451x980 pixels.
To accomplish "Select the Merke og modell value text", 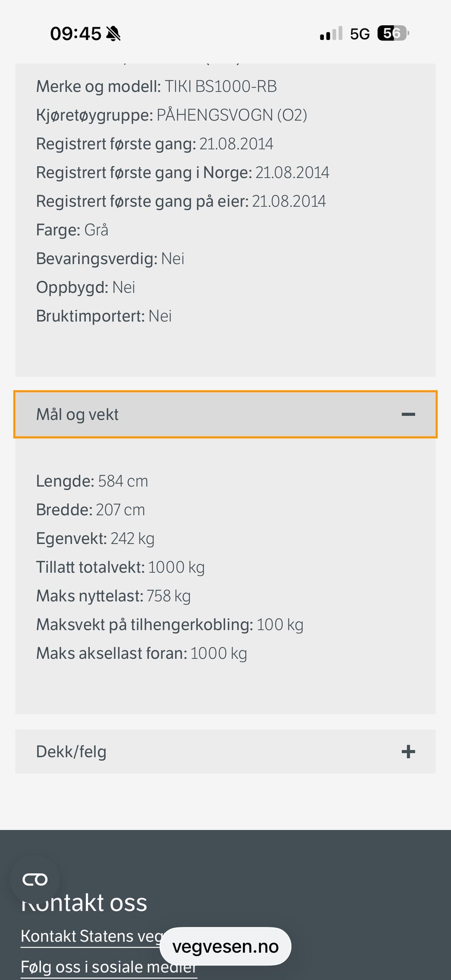I will tap(221, 86).
